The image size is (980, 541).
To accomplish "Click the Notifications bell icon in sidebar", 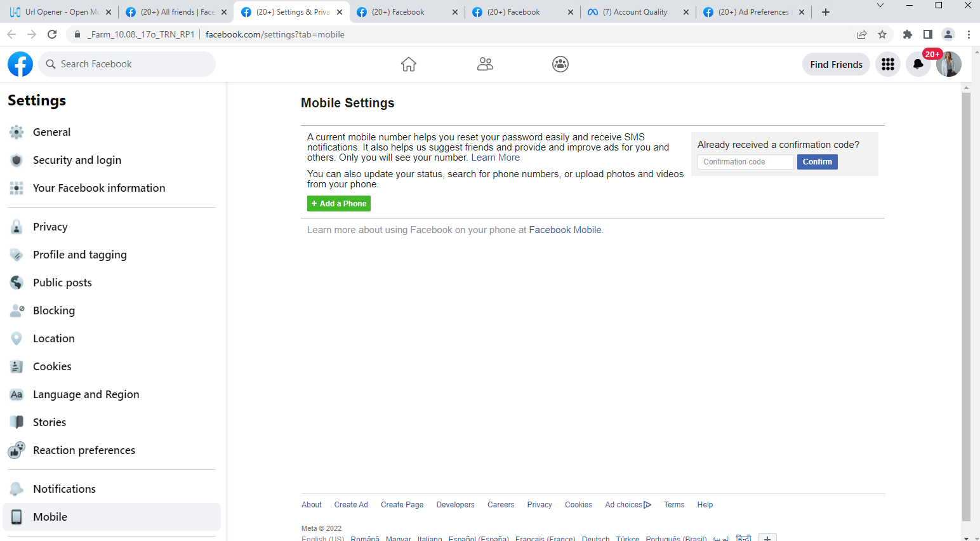I will (17, 489).
